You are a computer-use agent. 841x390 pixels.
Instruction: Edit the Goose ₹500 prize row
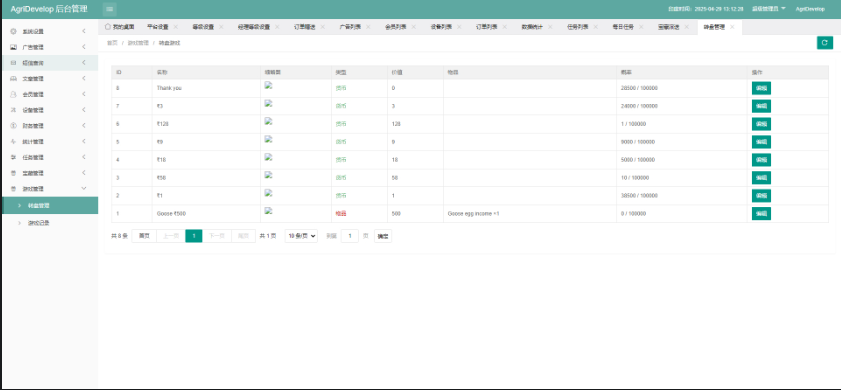761,214
